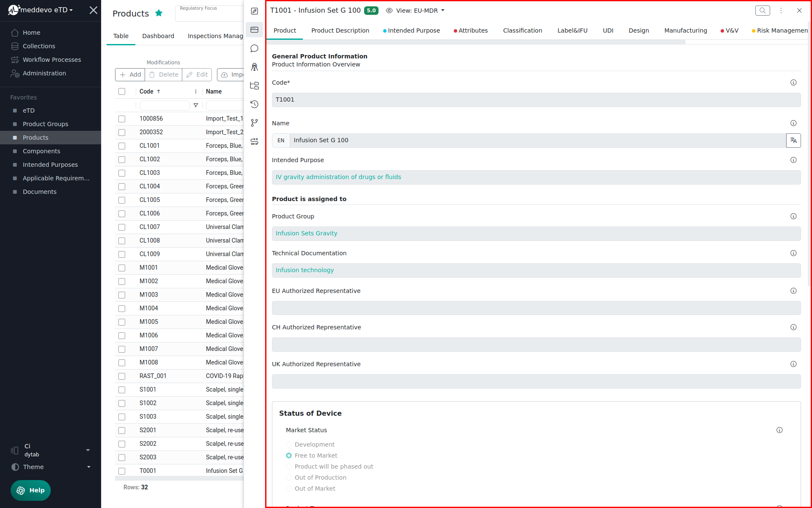The width and height of the screenshot is (812, 508).
Task: Switch to the Classification tab
Action: [x=522, y=30]
